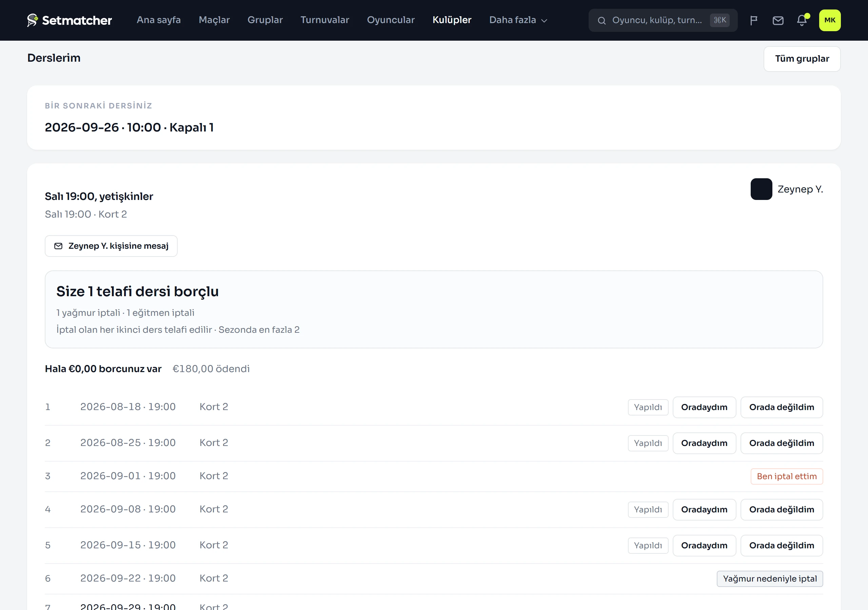This screenshot has height=610, width=868.
Task: Open the messages envelope icon
Action: point(778,20)
